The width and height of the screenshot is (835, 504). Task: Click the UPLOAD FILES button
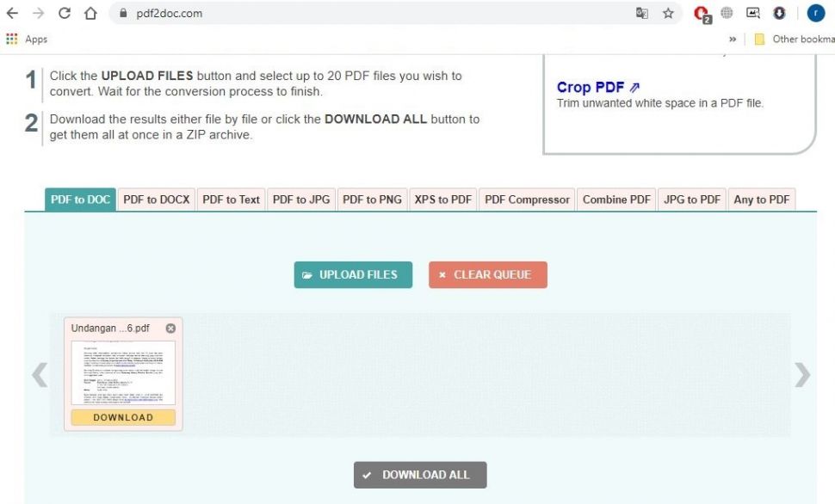(x=353, y=274)
